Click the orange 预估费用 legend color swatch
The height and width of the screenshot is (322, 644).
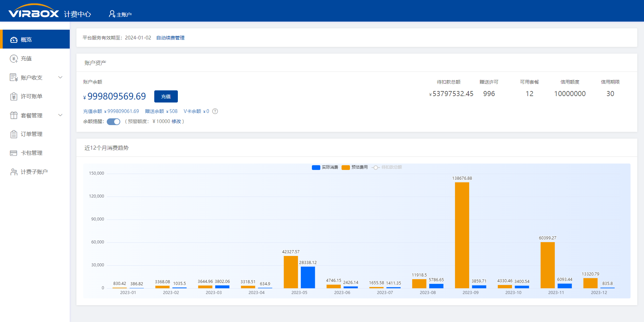[x=346, y=168]
